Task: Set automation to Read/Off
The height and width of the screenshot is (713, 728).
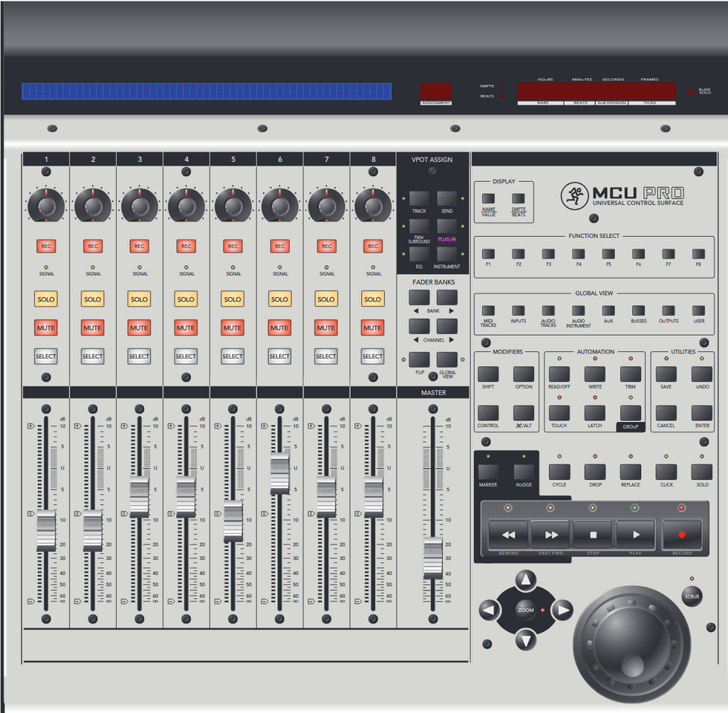Action: tap(559, 374)
